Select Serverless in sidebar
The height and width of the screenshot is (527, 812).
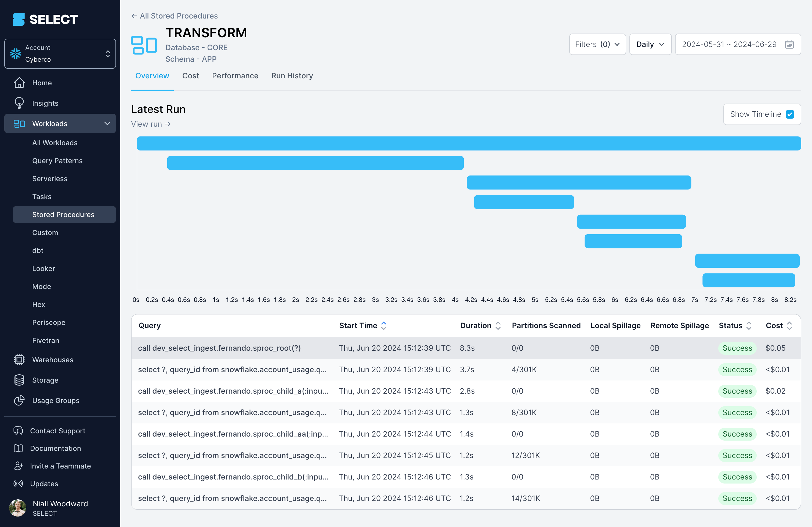click(50, 179)
